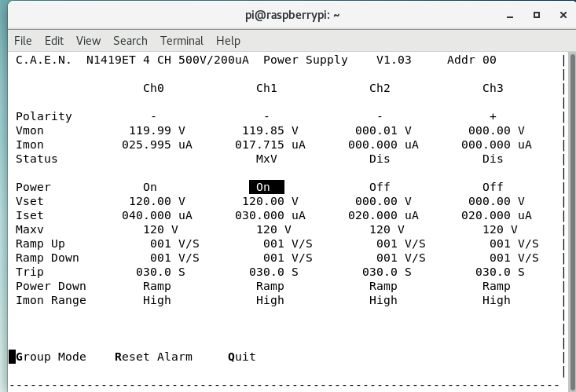Viewport: 576px width, 392px height.
Task: Open the Search menu
Action: [130, 40]
